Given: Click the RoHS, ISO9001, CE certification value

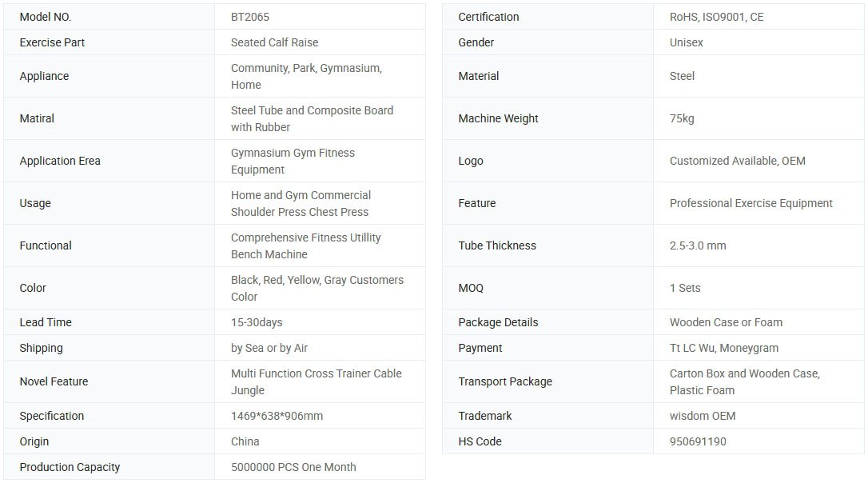Looking at the screenshot, I should tap(716, 17).
